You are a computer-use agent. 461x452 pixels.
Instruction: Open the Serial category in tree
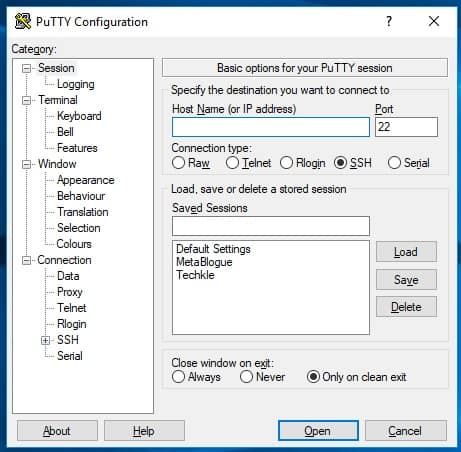click(70, 356)
